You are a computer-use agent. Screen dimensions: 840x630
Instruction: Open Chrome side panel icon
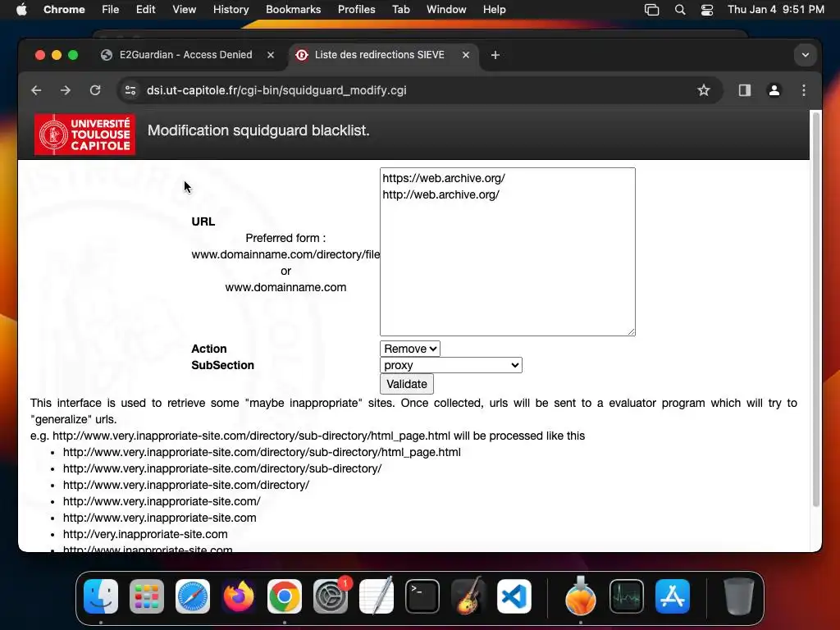click(x=745, y=90)
